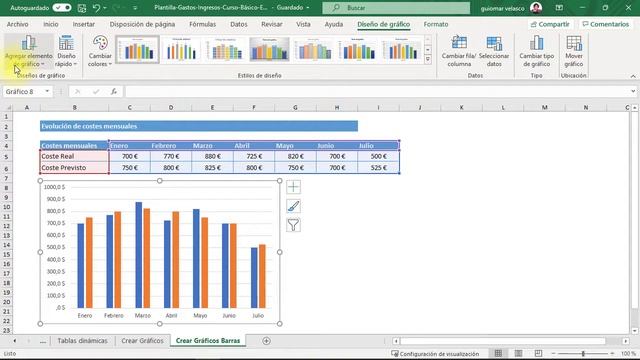Click the insert function fx icon

point(114,91)
